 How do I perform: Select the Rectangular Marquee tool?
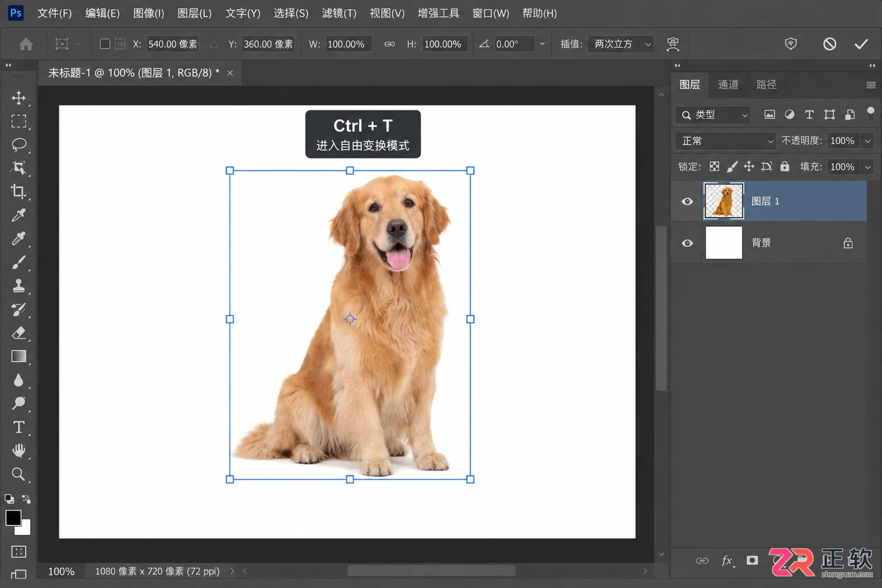(18, 121)
